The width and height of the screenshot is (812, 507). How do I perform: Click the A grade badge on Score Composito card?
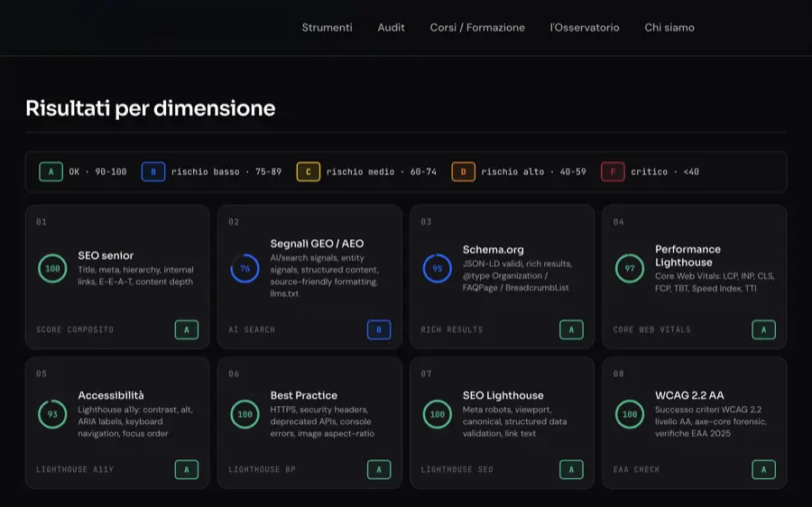point(187,329)
